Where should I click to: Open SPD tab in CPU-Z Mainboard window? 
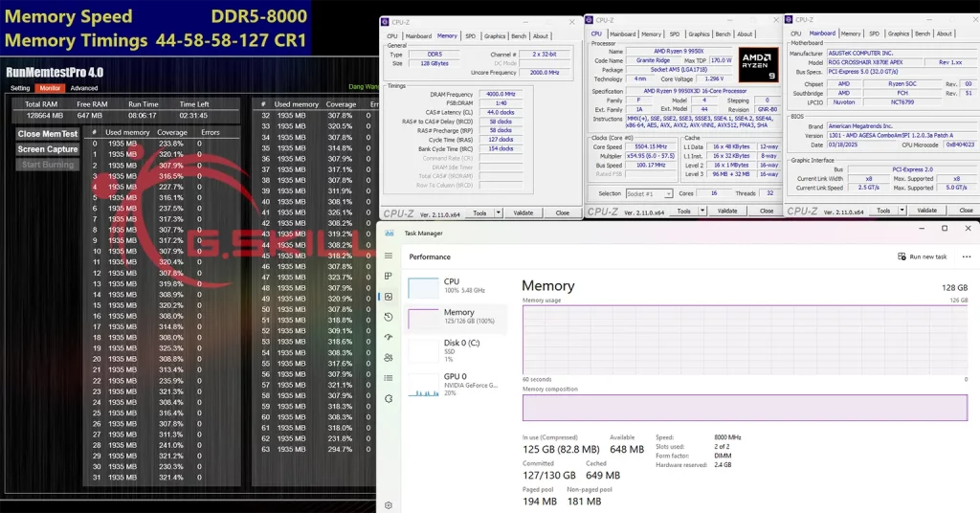click(874, 33)
